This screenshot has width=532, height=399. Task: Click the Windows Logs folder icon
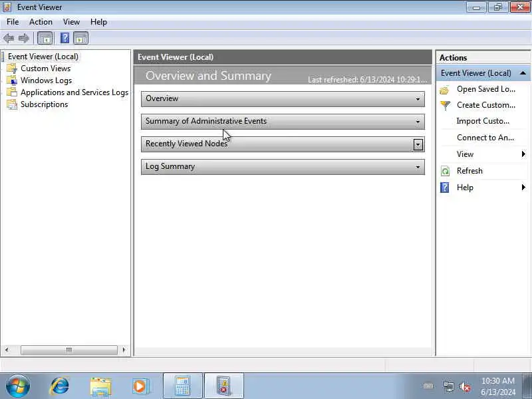[12, 80]
